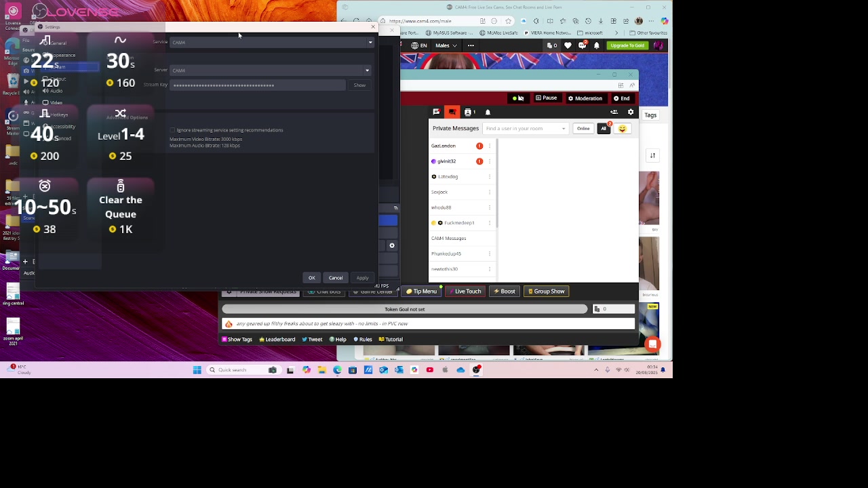Screen dimensions: 868x488
Task: Open the Server CAM4 dropdown
Action: (270, 70)
